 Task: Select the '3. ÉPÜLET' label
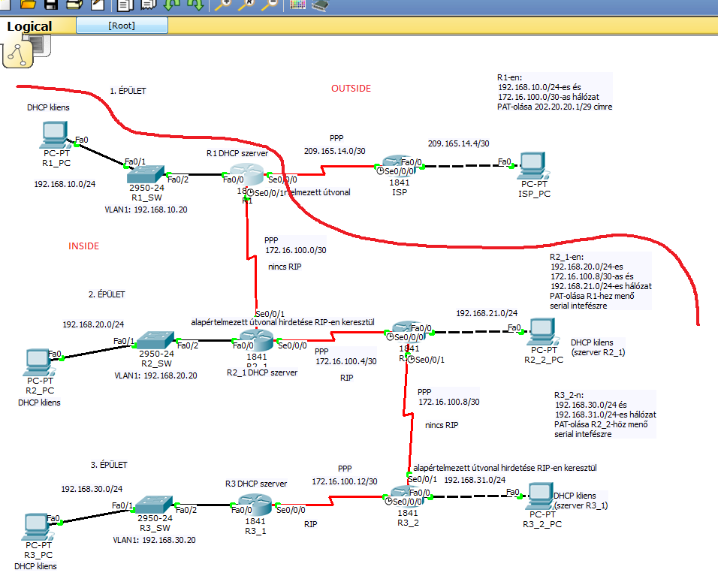point(109,464)
